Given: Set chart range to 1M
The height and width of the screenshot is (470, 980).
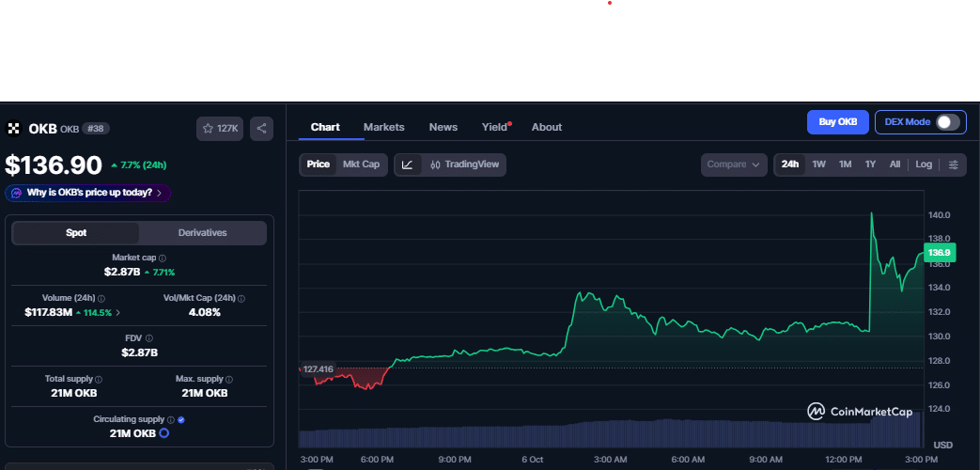Looking at the screenshot, I should coord(845,164).
